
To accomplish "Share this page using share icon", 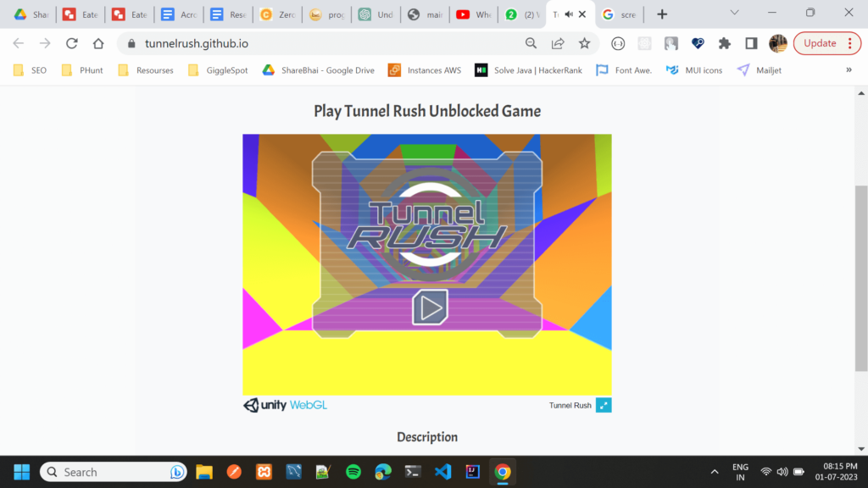I will pyautogui.click(x=558, y=43).
